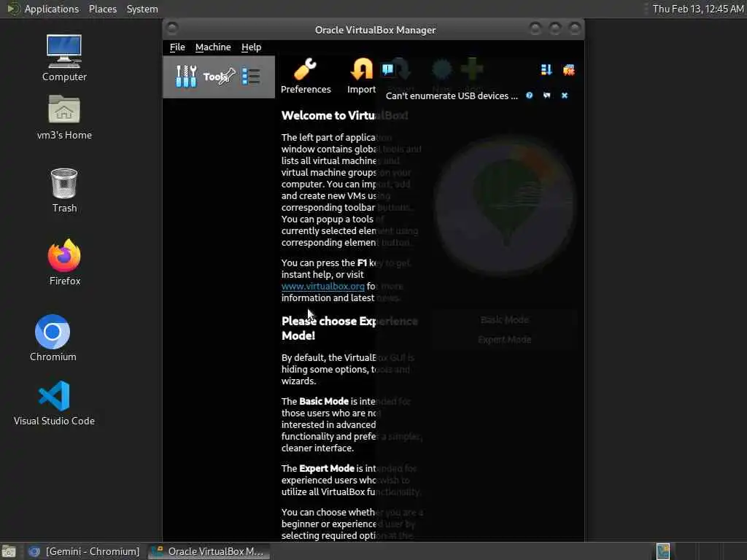Select the Oracle VirtualBox taskbar button
747x560 pixels.
209,551
